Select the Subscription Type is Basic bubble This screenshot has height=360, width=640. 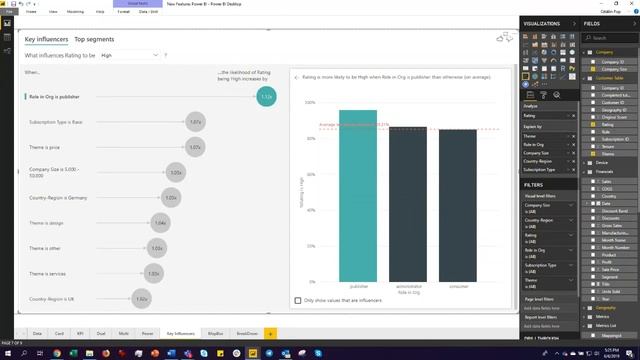196,122
